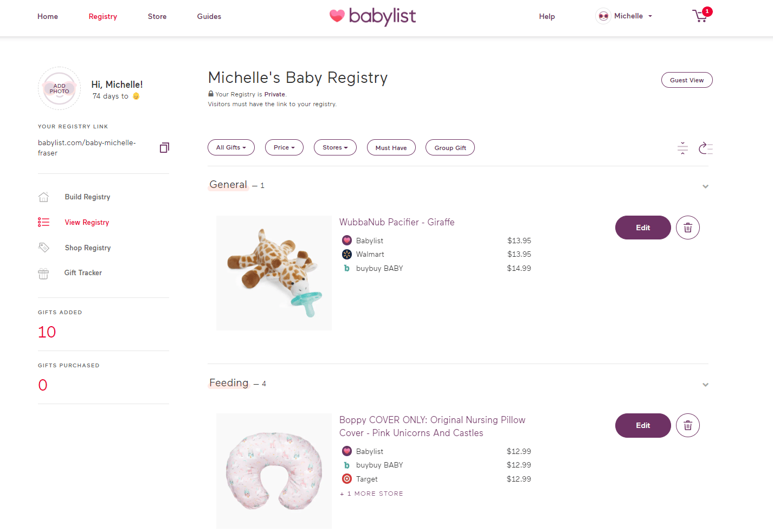Reorder items using the arrow-list icon

click(x=706, y=148)
